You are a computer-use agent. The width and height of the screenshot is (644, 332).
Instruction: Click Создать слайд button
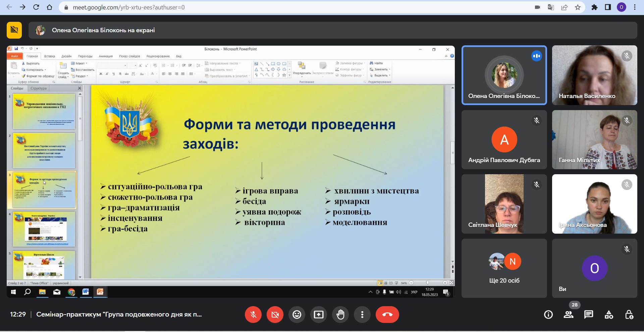[x=63, y=70]
